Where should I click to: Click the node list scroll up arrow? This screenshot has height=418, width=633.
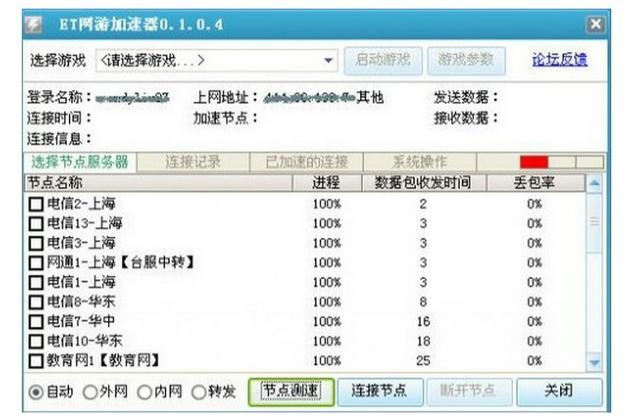point(594,184)
